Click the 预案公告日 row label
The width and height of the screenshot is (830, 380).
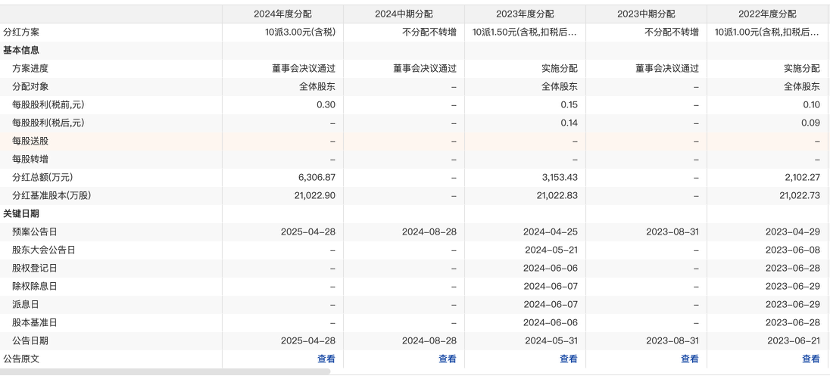(35, 232)
